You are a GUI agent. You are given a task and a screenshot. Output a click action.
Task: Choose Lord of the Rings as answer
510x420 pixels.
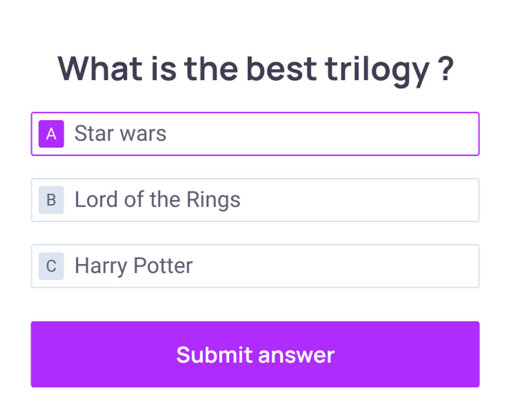pyautogui.click(x=255, y=200)
